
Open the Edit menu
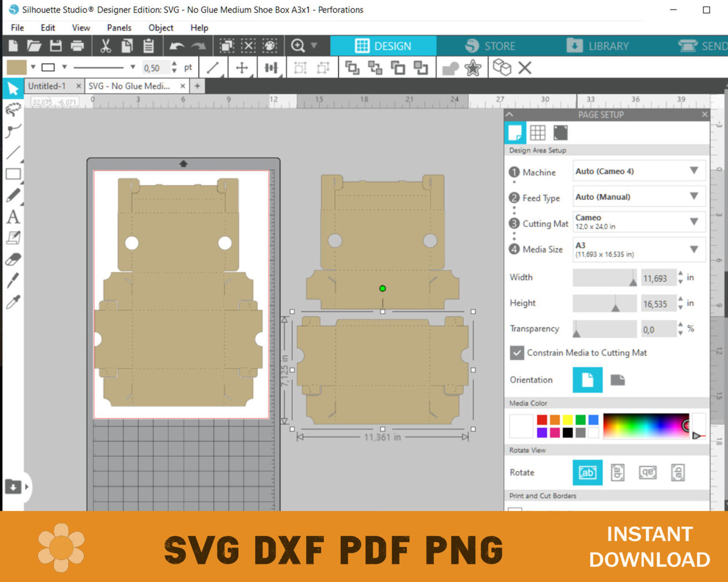pyautogui.click(x=48, y=28)
